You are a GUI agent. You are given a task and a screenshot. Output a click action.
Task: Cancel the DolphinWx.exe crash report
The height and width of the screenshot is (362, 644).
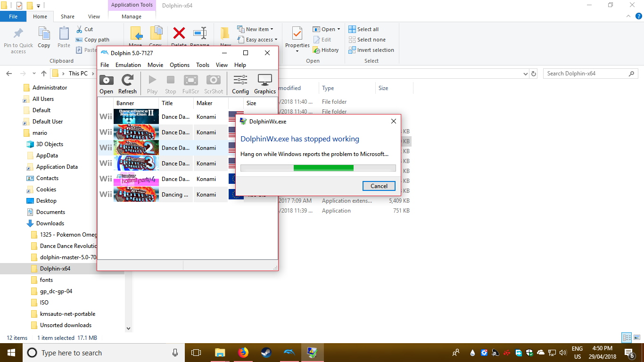click(379, 186)
